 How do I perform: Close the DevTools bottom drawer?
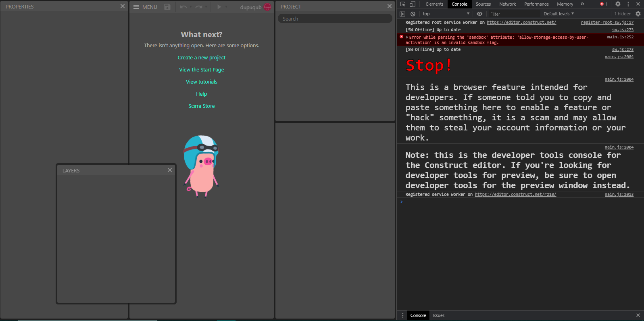(x=638, y=315)
